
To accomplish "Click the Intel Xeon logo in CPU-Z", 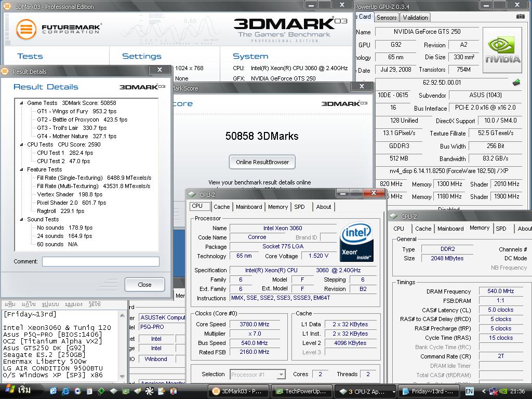I will point(356,242).
